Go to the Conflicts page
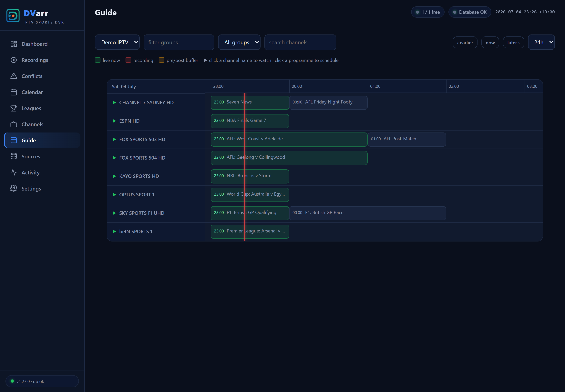 (x=42, y=76)
